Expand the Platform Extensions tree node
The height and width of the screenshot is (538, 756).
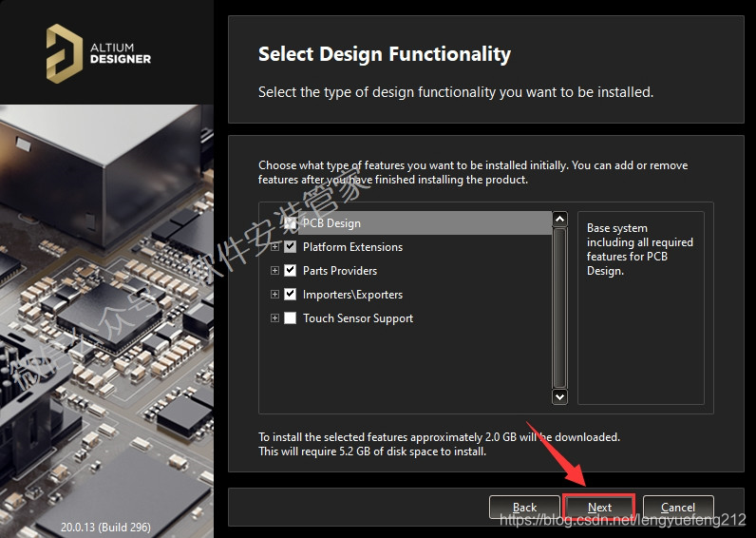tap(274, 246)
